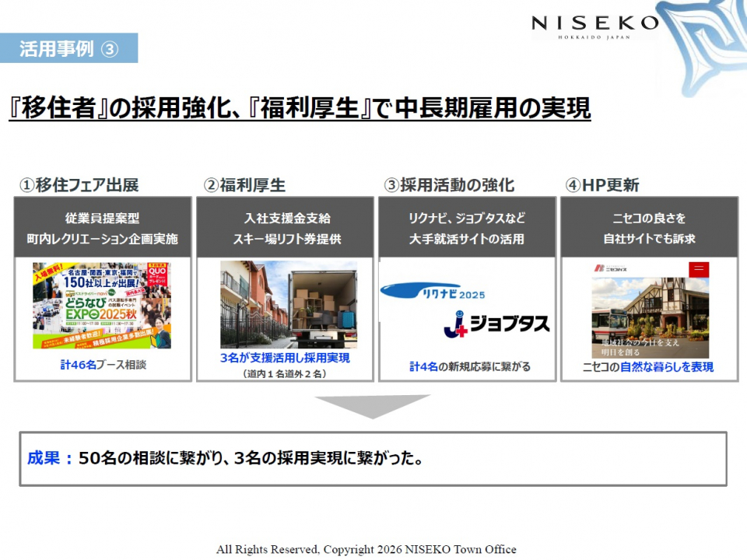Select the bus website screenshot image
The height and width of the screenshot is (560, 747).
[649, 310]
